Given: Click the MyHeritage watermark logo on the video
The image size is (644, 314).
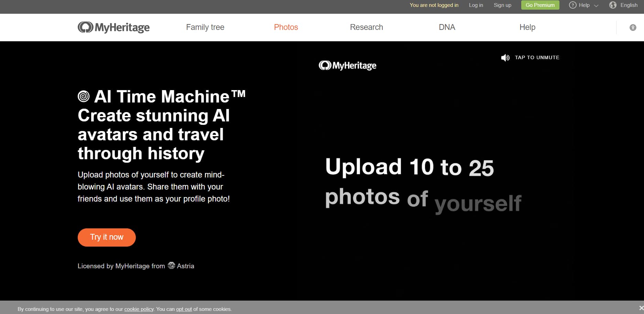Looking at the screenshot, I should coord(347,65).
